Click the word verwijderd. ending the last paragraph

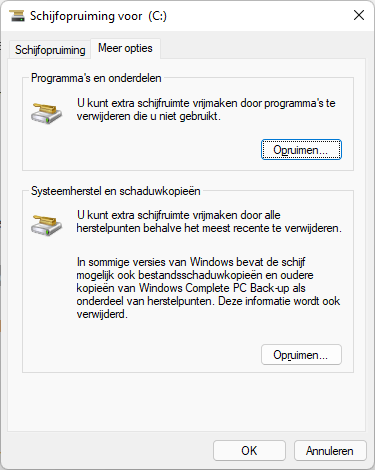pyautogui.click(x=102, y=314)
